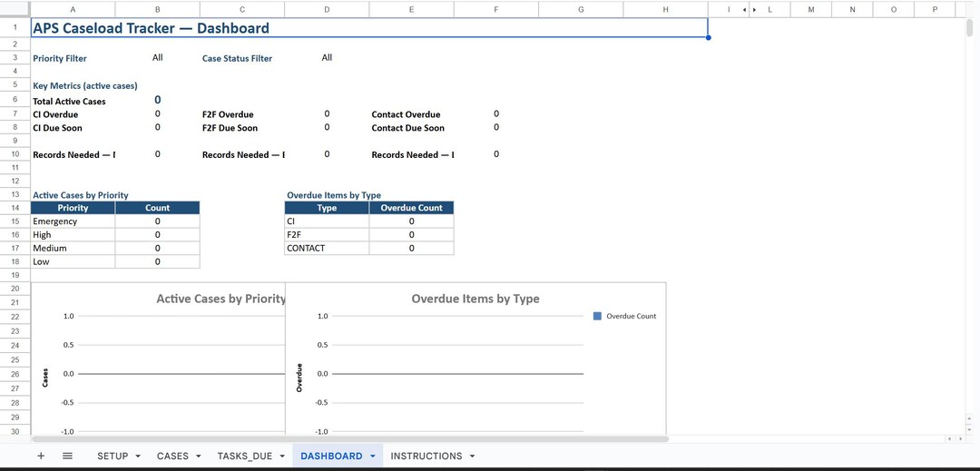Image resolution: width=980 pixels, height=471 pixels.
Task: Click the CI Due Soon label
Action: pyautogui.click(x=57, y=128)
